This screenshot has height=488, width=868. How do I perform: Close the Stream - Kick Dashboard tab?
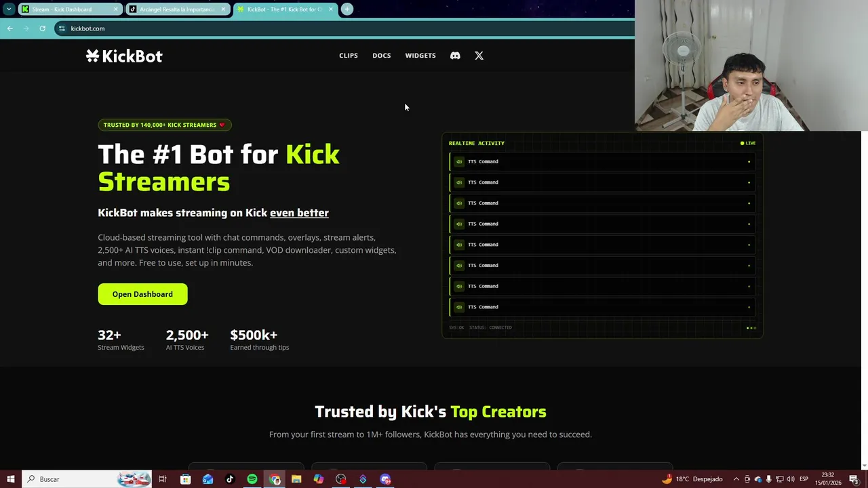pos(115,9)
